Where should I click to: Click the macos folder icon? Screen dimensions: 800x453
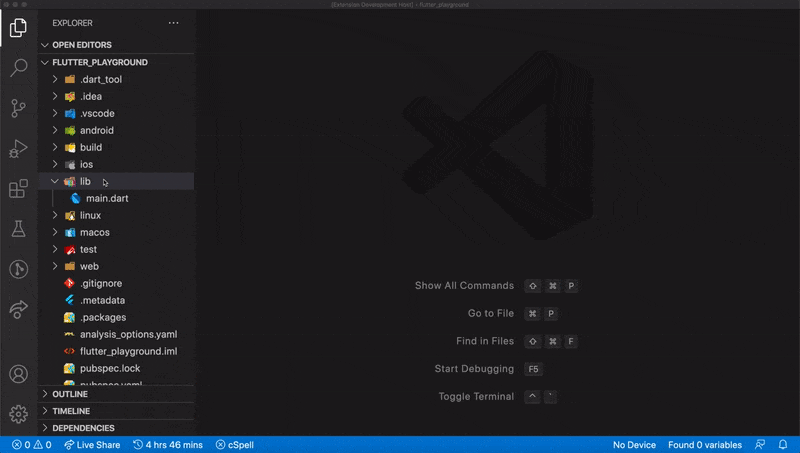click(x=70, y=233)
